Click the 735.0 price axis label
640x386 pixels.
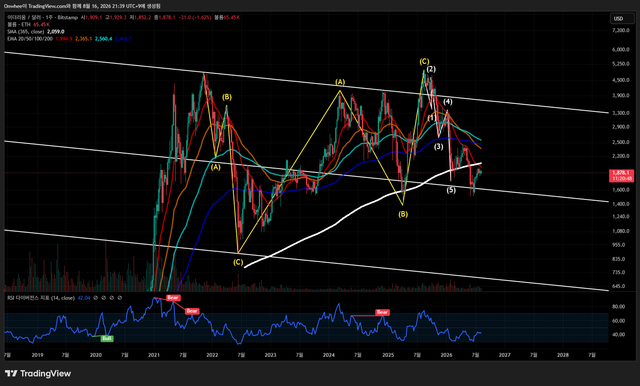(x=618, y=272)
